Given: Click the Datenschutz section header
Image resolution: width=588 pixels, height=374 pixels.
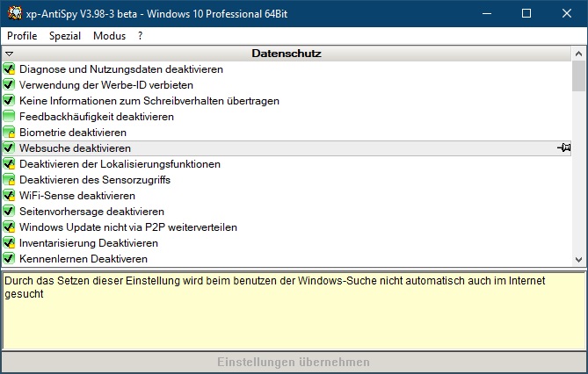Looking at the screenshot, I should [287, 54].
